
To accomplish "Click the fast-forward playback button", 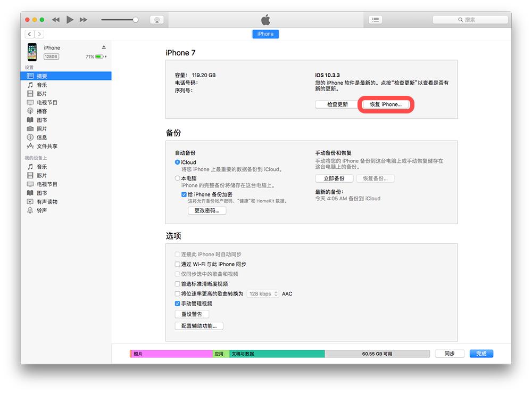I will point(84,20).
